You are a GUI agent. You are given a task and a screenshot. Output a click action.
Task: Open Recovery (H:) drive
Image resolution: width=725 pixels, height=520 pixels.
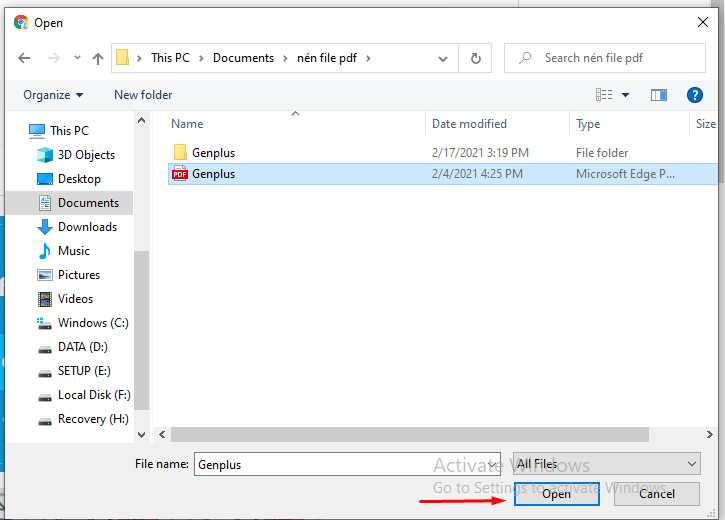93,419
